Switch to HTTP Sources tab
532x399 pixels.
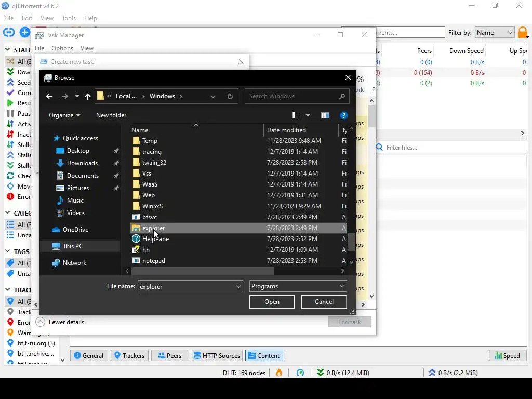point(217,355)
